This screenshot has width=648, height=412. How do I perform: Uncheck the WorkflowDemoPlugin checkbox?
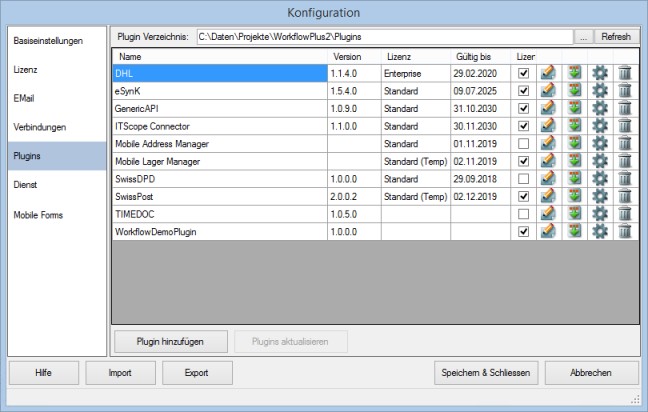click(x=524, y=231)
